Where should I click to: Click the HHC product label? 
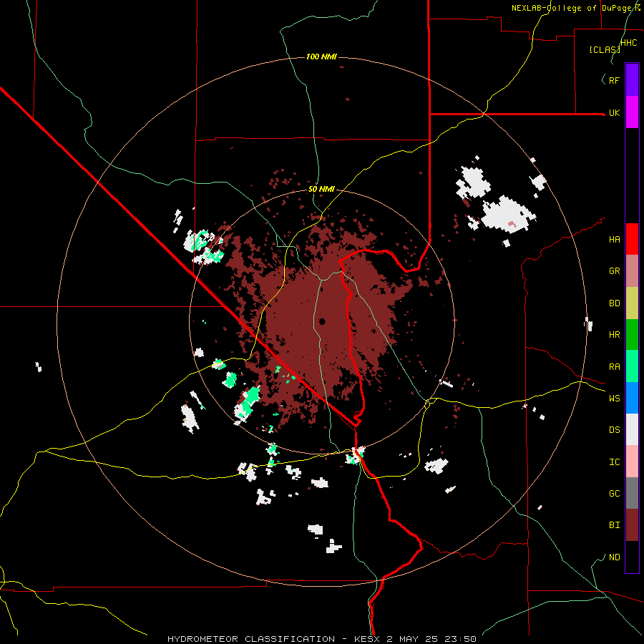point(629,43)
